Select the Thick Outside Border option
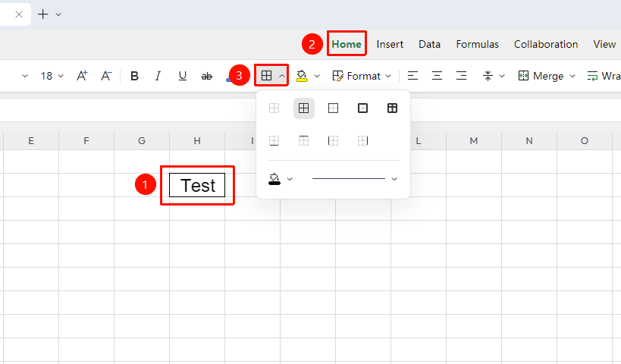Viewport: 621px width, 364px height. point(362,108)
